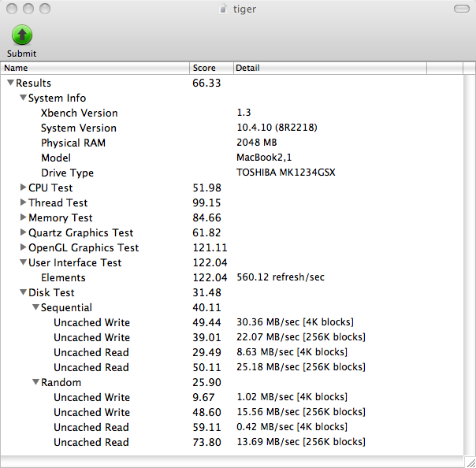Click the Submit label under the toolbar icon

(x=21, y=54)
